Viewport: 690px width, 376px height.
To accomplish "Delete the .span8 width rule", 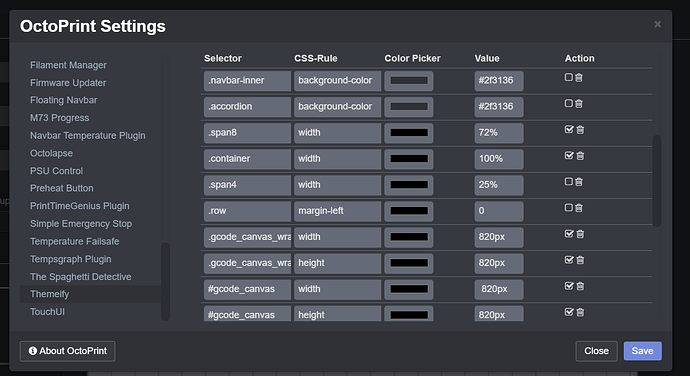I will 580,129.
